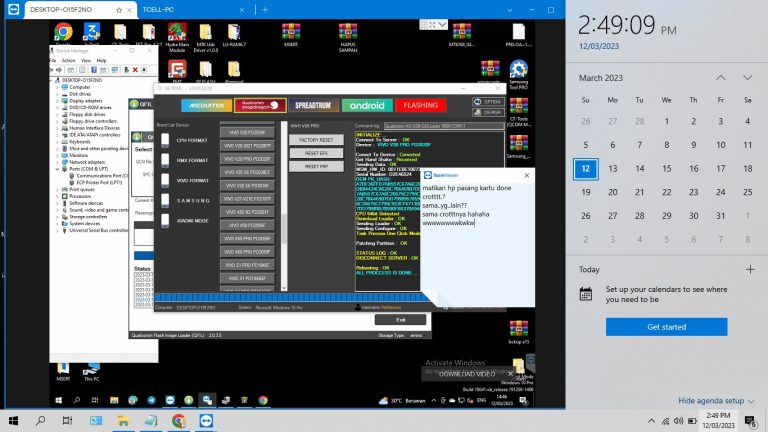Click volume icon in local system tray
The width and height of the screenshot is (768, 432).
coord(678,421)
